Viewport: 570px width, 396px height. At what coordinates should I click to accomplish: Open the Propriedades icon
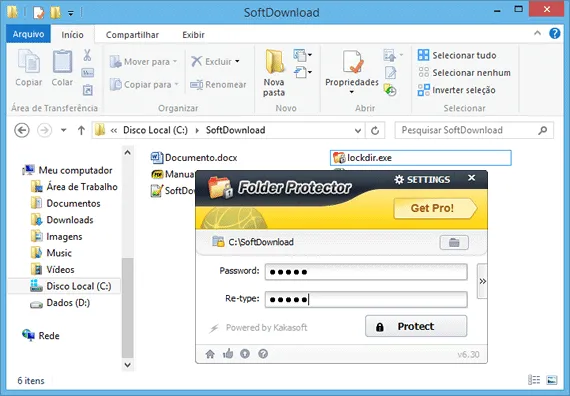[352, 62]
